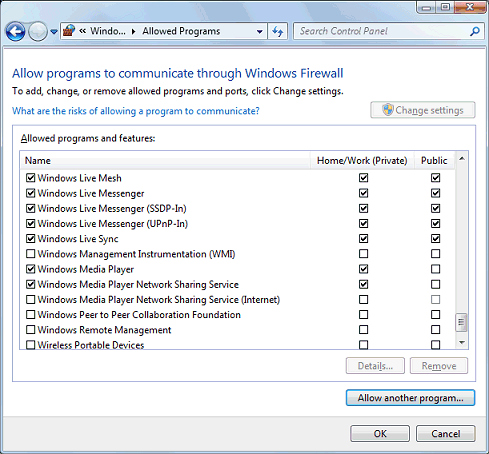Click the Back navigation arrow
Viewport: 489px width, 454px height.
pos(15,32)
